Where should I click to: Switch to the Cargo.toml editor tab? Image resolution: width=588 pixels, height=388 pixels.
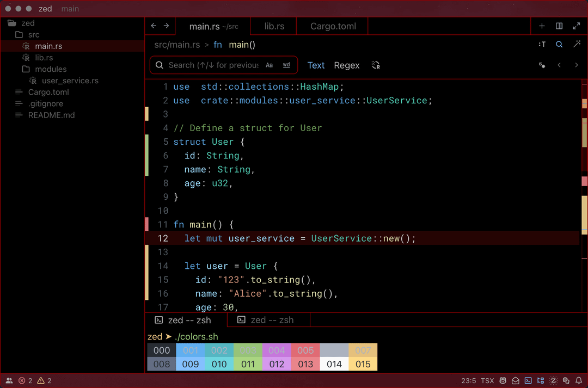[333, 26]
